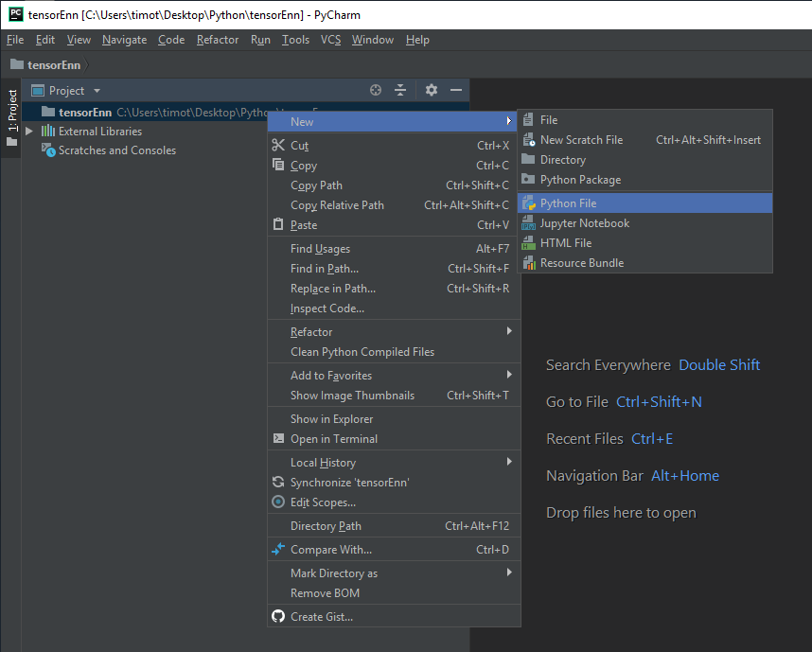Image resolution: width=812 pixels, height=652 pixels.
Task: Click the Paste clipboard icon
Action: click(x=278, y=224)
